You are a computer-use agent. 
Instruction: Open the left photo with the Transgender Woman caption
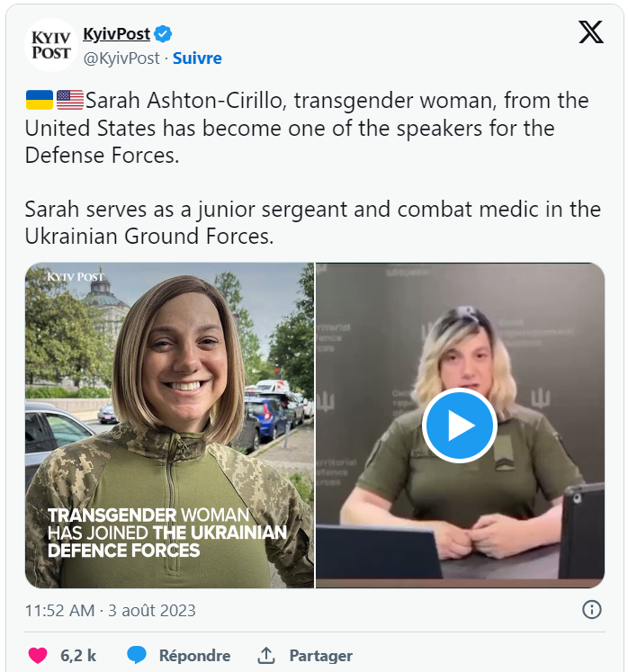coord(169,426)
